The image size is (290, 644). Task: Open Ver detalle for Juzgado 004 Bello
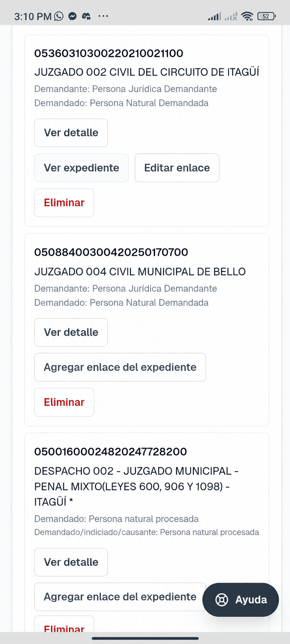pyautogui.click(x=71, y=332)
